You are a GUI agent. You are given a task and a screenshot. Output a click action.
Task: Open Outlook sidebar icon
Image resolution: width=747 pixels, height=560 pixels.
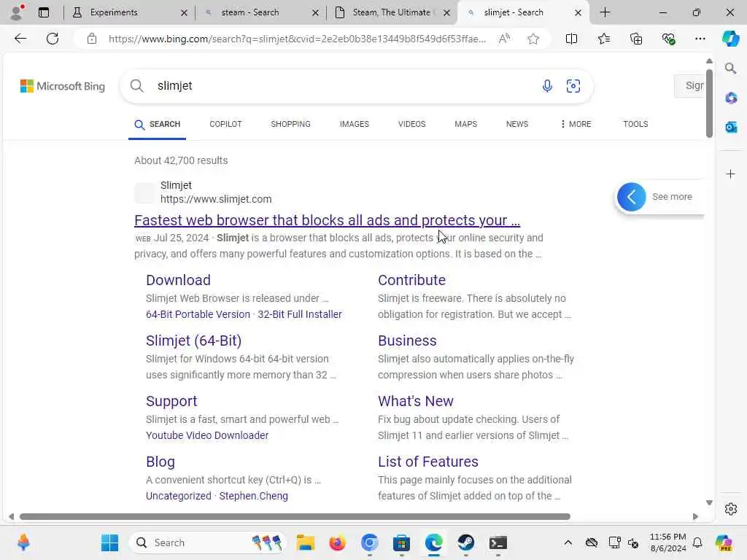tap(731, 127)
